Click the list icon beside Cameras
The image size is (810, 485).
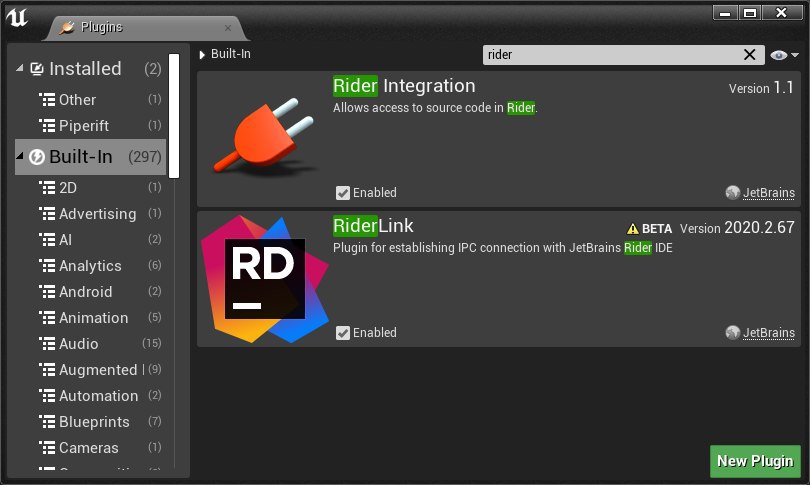(x=47, y=447)
